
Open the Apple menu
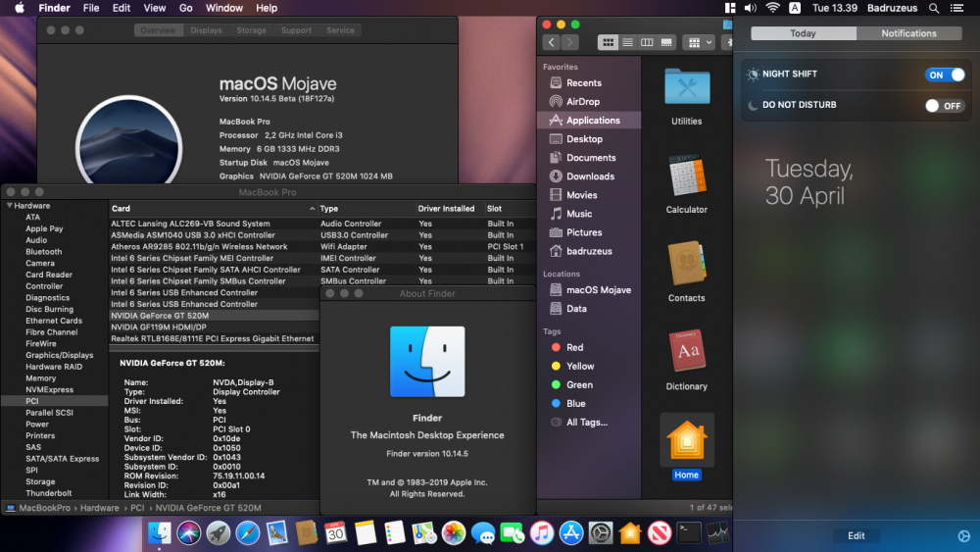click(20, 8)
